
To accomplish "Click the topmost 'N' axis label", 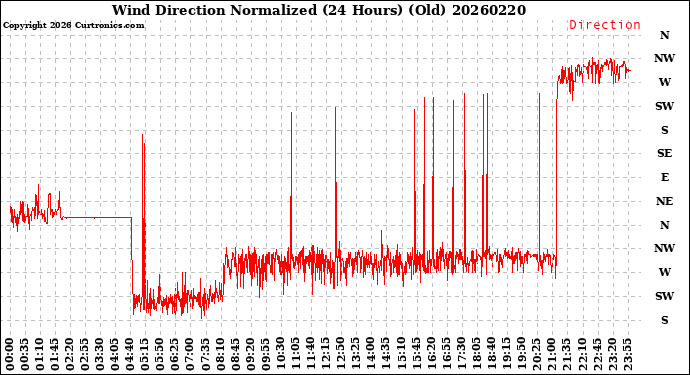I will pyautogui.click(x=664, y=35).
